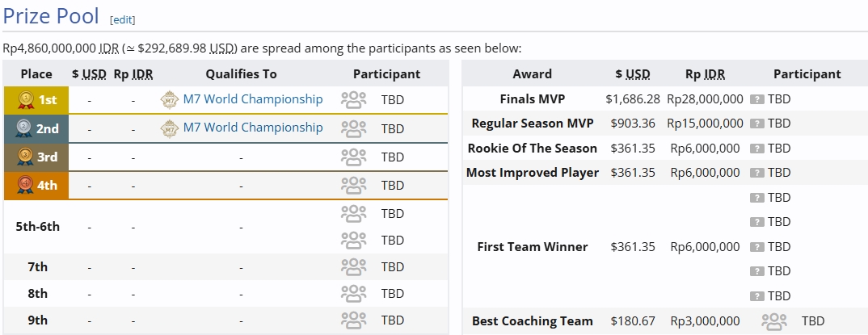
Task: Click the IDR abbreviation in the prize summary
Action: 109,48
